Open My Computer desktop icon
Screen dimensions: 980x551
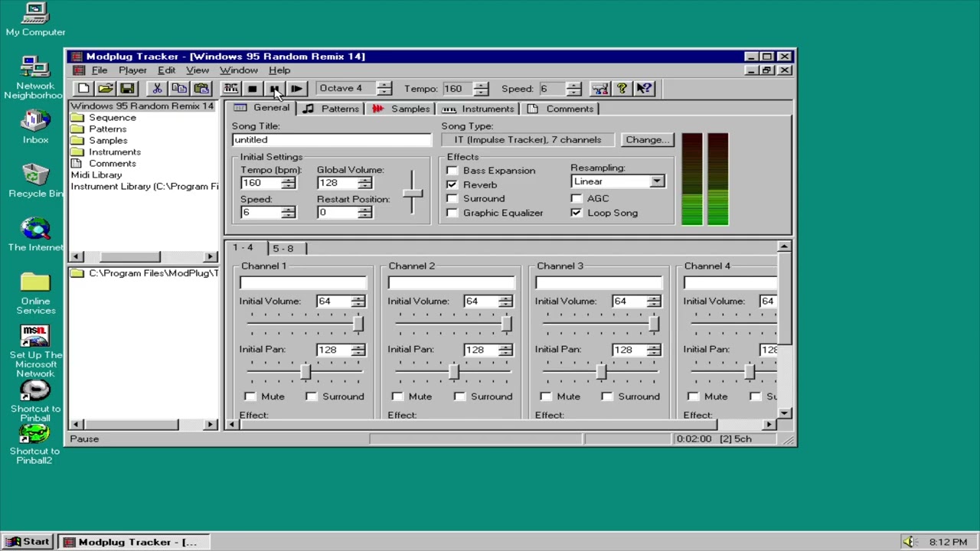[x=35, y=19]
